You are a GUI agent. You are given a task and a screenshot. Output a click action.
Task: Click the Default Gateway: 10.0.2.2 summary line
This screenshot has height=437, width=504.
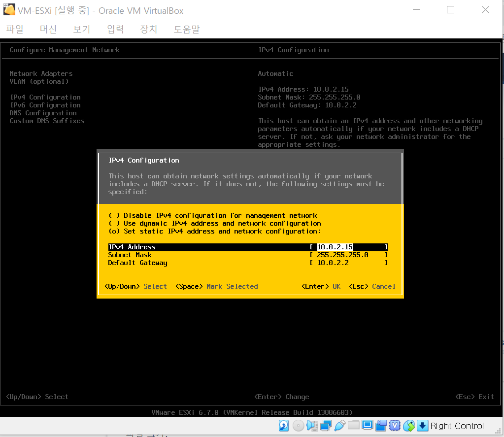(307, 105)
